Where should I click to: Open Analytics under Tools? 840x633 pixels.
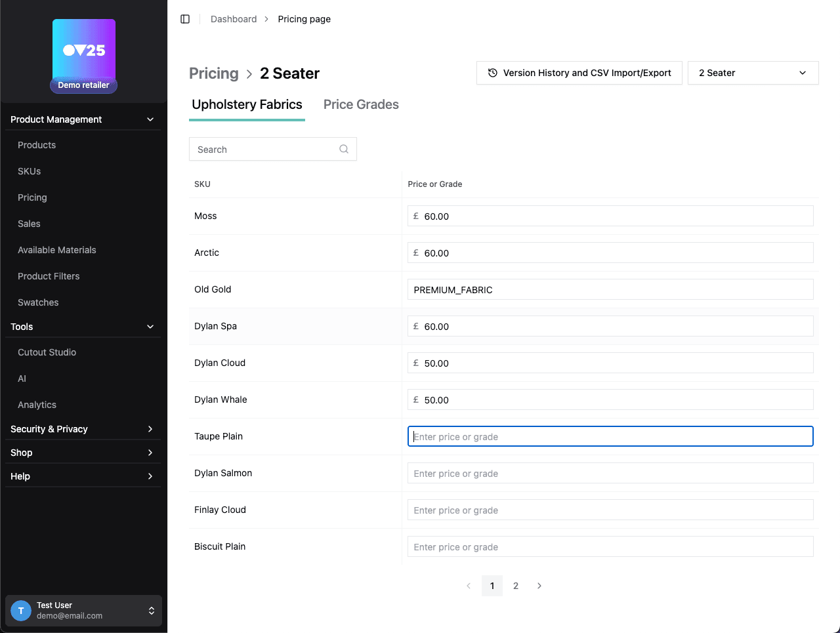[37, 405]
